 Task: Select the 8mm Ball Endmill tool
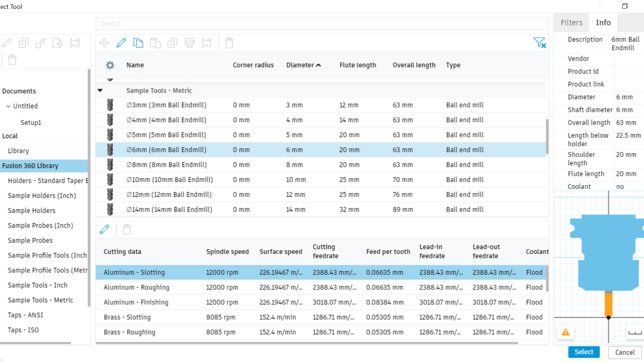click(x=167, y=164)
